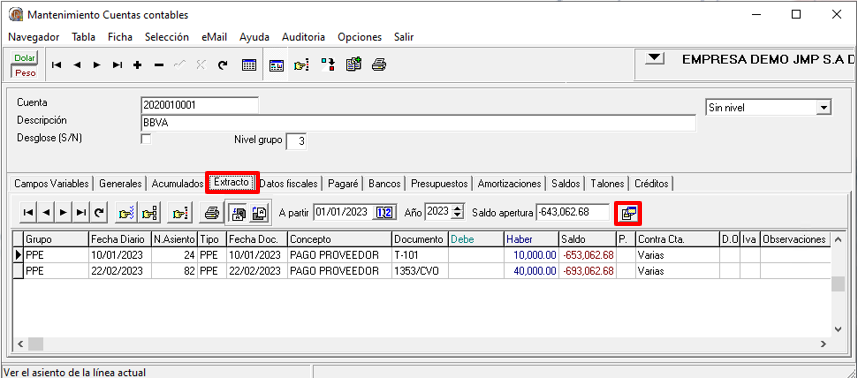Switch to Campos Variables tab
The image size is (857, 378).
click(x=52, y=184)
